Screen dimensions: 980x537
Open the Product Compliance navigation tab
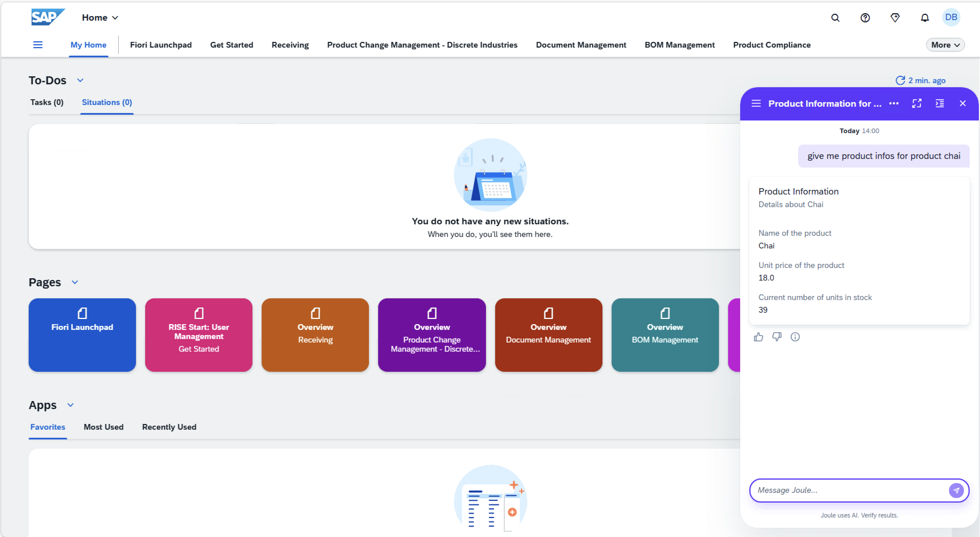pos(772,45)
